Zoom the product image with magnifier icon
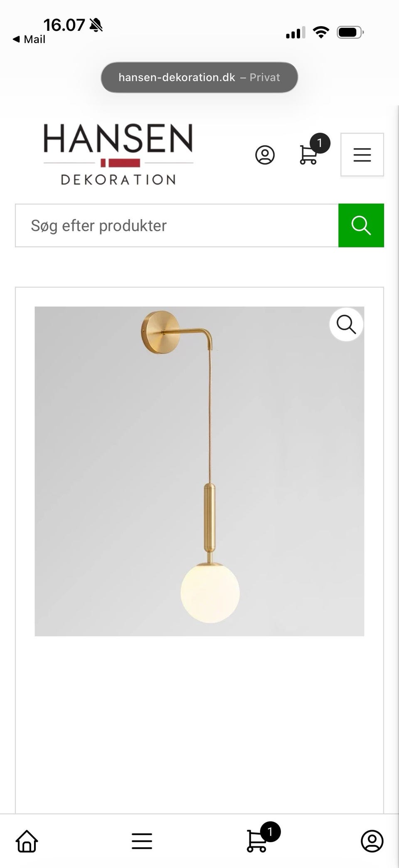The width and height of the screenshot is (399, 868). (x=346, y=324)
